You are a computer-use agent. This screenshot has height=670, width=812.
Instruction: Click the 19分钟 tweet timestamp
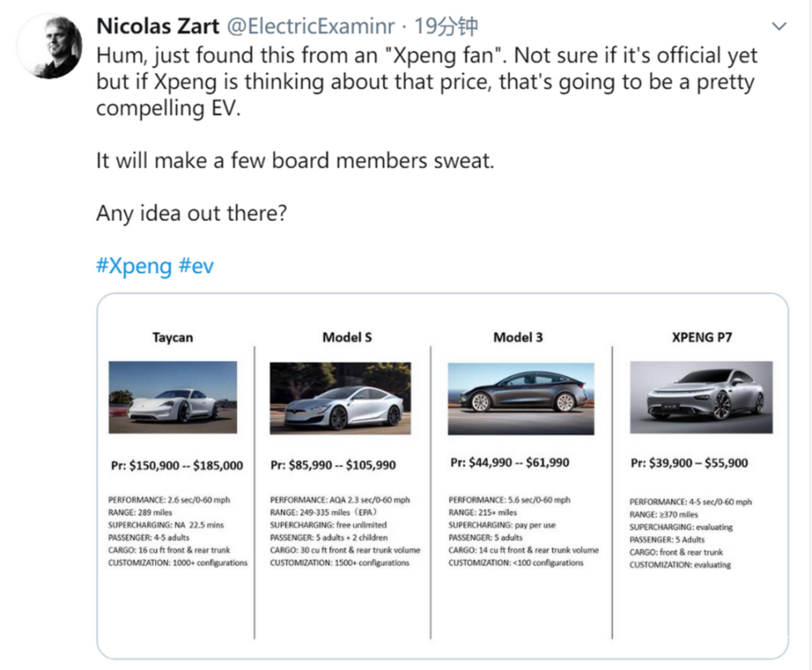tap(446, 27)
